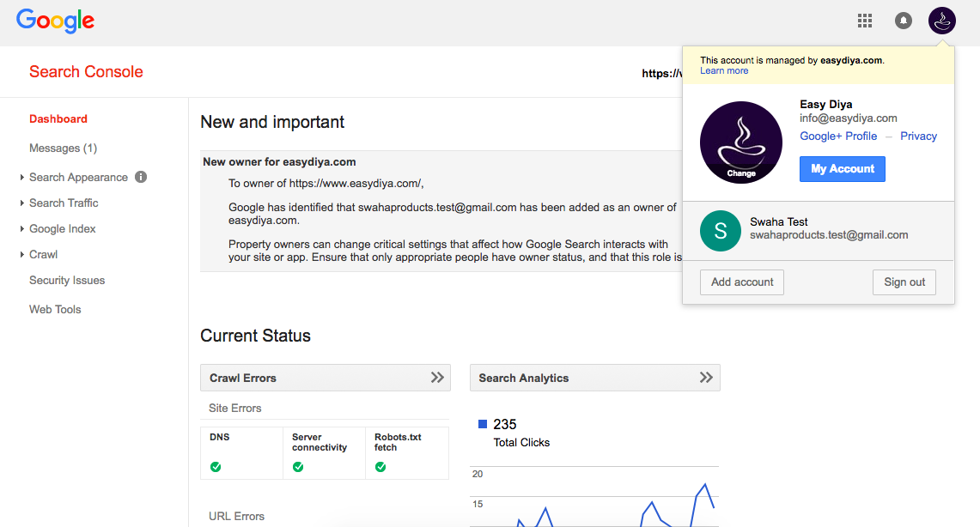The height and width of the screenshot is (527, 980).
Task: Open the notifications bell icon
Action: pyautogui.click(x=903, y=21)
